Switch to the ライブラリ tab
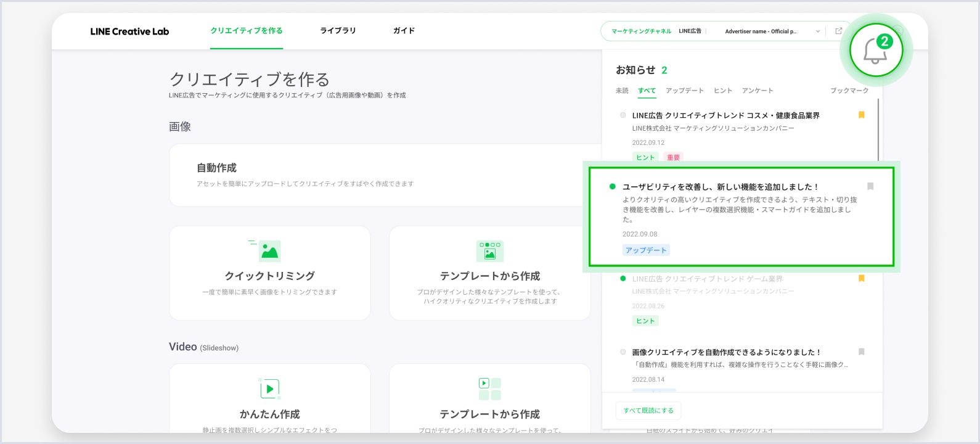This screenshot has width=980, height=444. pos(338,31)
